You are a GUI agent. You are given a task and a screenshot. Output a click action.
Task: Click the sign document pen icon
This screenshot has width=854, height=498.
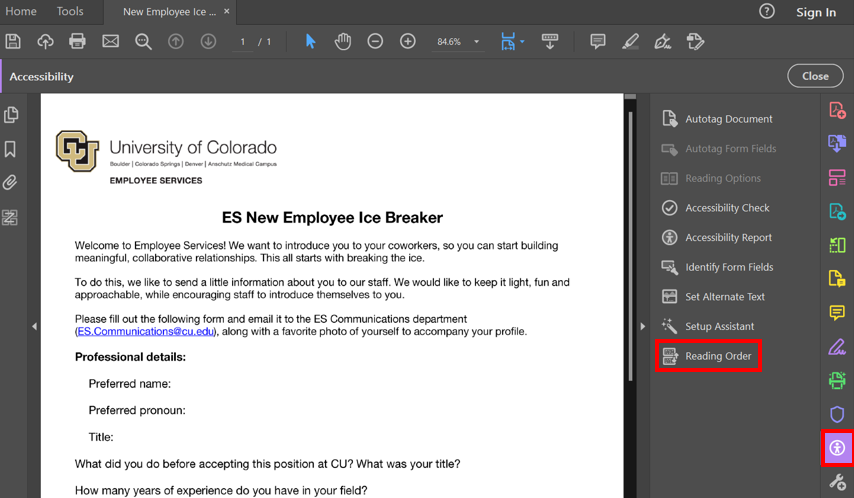[662, 41]
